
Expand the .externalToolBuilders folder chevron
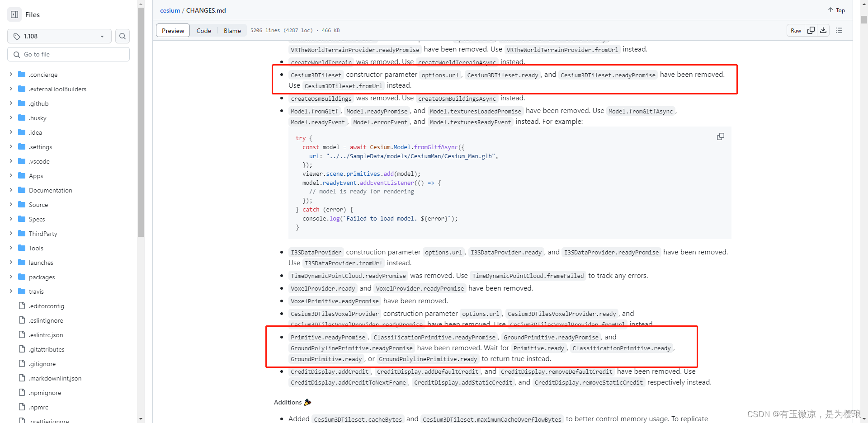tap(11, 89)
